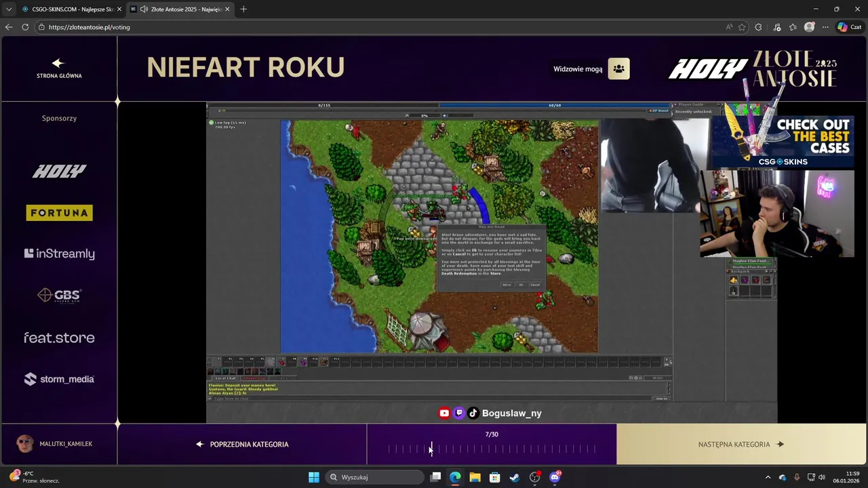Viewport: 868px width, 488px height.
Task: Open the Fortuna sponsor logo
Action: (x=59, y=213)
